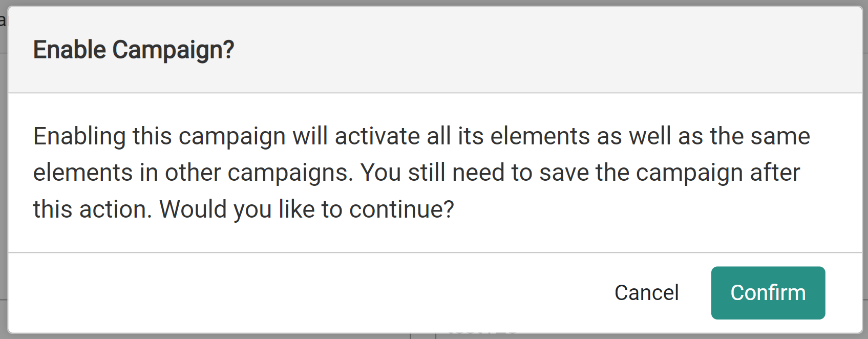Click the dialog body panel
This screenshot has width=868, height=339.
434,172
